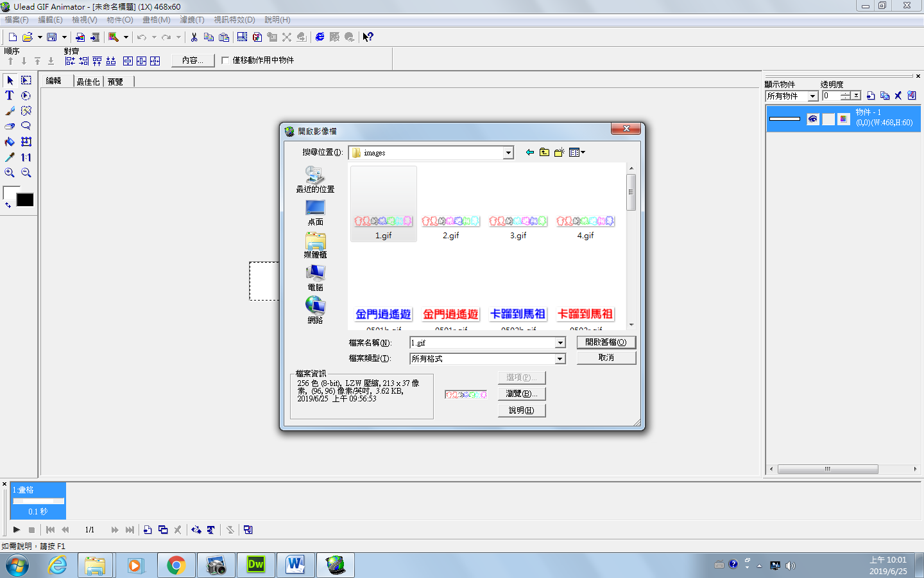Screen dimensions: 924x578
Task: Enable 僅移動作用中物件 checkbox
Action: coord(225,60)
